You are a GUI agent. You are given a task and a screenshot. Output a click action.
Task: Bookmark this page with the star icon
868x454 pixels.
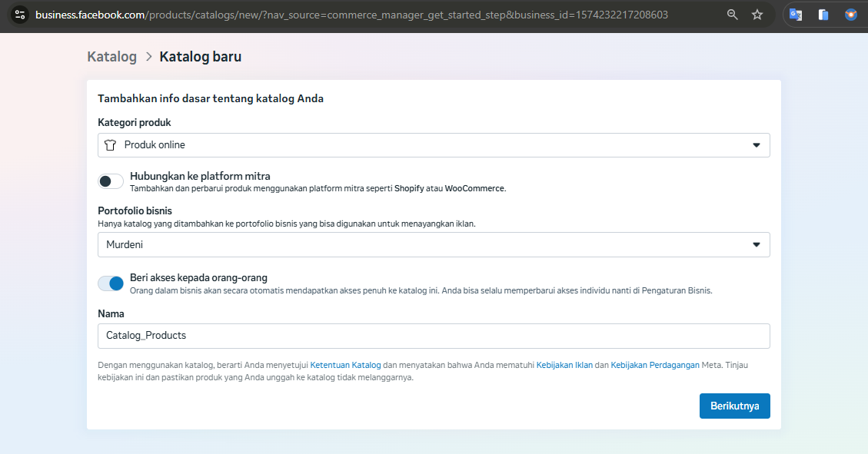757,15
